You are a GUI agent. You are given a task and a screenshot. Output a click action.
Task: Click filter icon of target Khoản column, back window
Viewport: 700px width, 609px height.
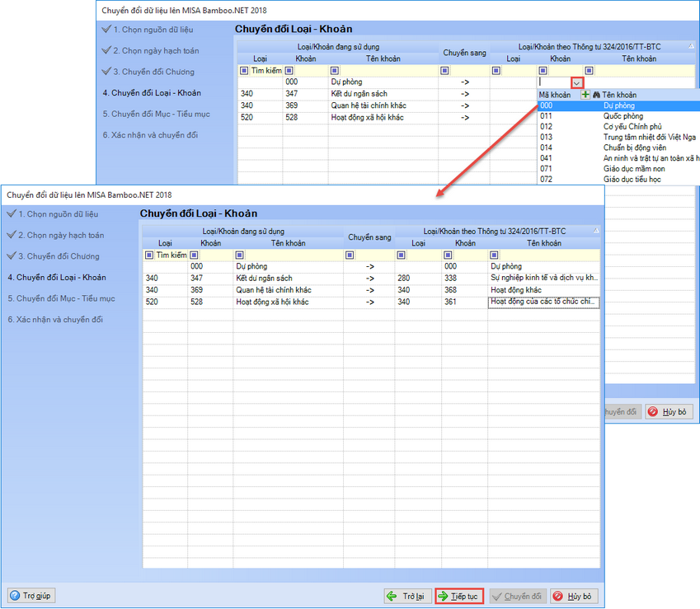[543, 71]
